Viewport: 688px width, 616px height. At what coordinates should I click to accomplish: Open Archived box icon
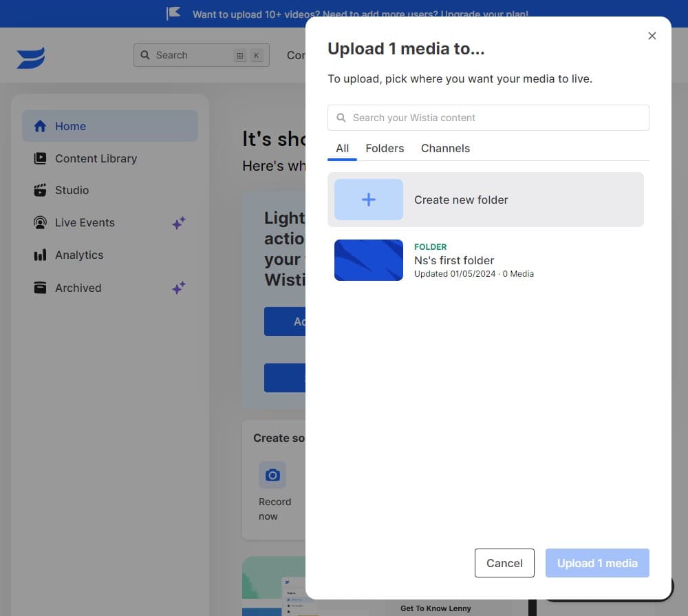40,288
